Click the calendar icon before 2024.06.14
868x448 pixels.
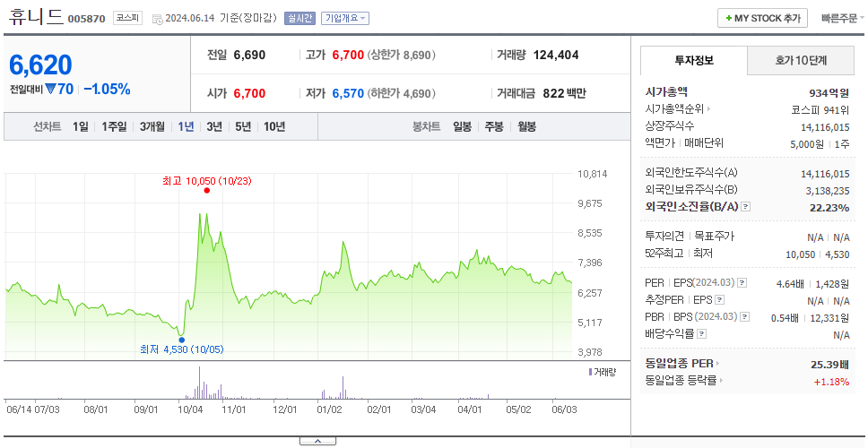pos(157,19)
